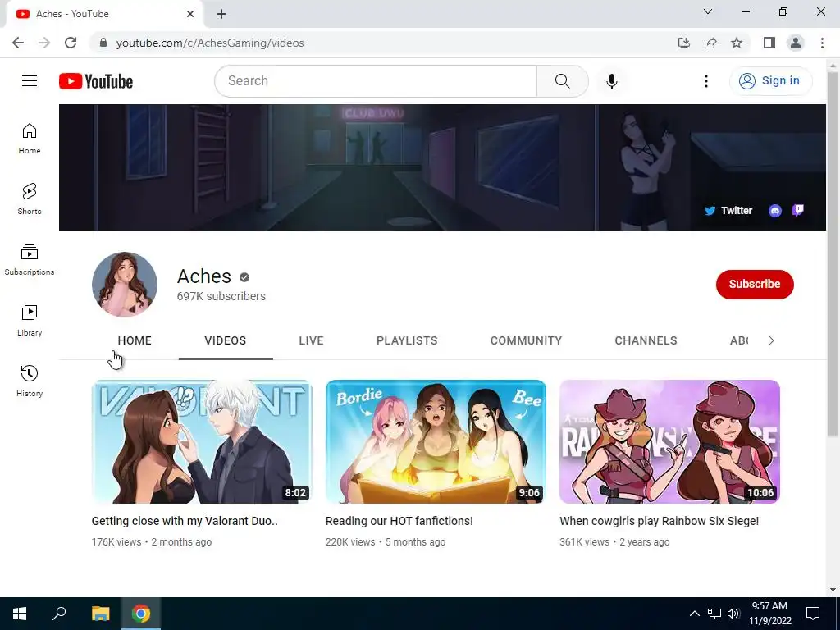The height and width of the screenshot is (630, 840).
Task: Open Subscriptions in the sidebar
Action: pyautogui.click(x=30, y=260)
